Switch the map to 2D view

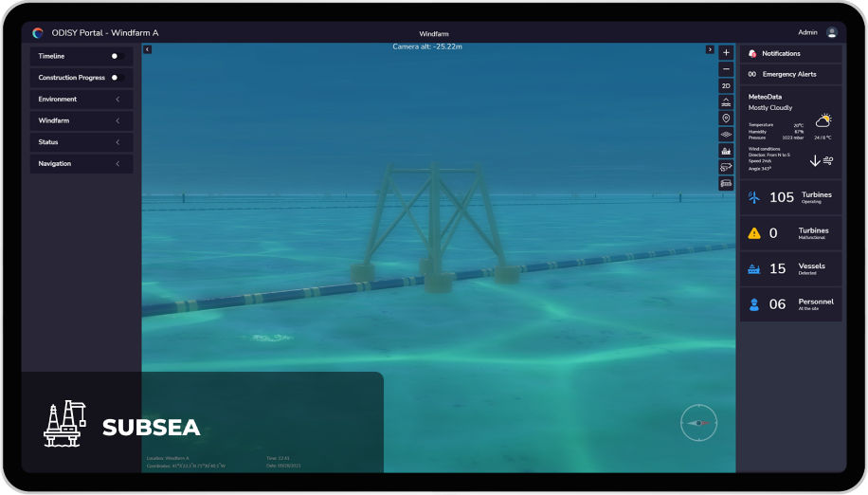(726, 85)
